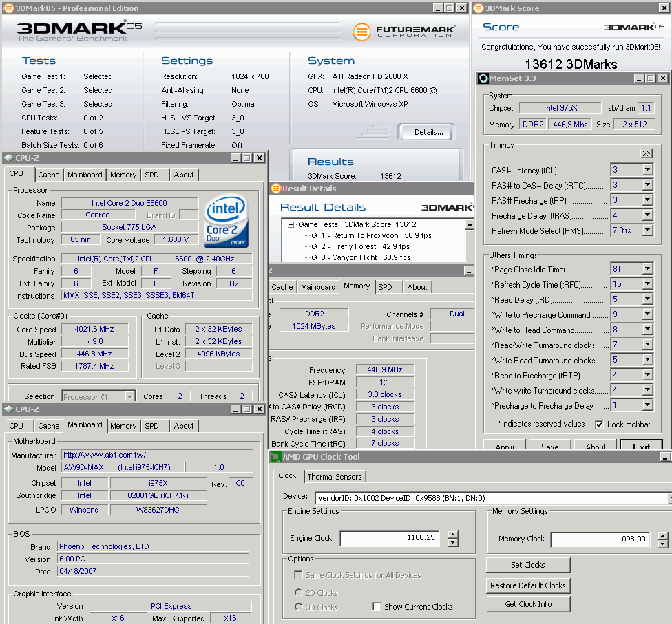The height and width of the screenshot is (624, 672).
Task: Open the Precharge Delay (tRAS) dropdown
Action: tap(648, 215)
